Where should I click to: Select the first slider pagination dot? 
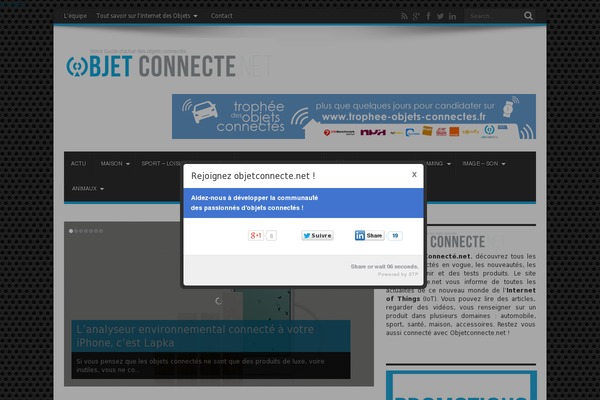click(71, 231)
